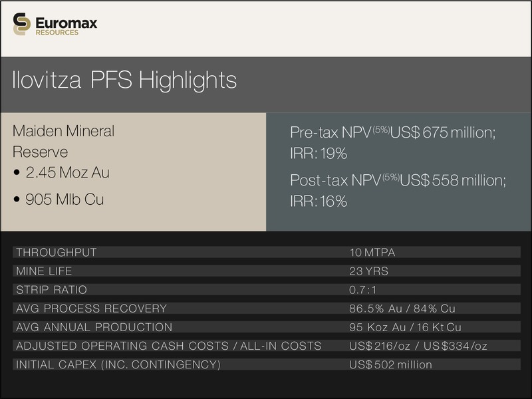Click the '95 Koz Au / 16 Kt Cu' value
532x399 pixels.
(406, 327)
